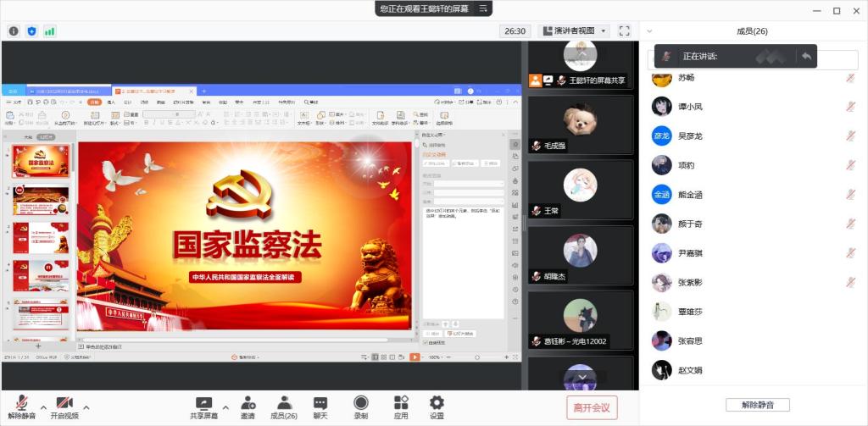This screenshot has width=868, height=426.
Task: Click 解除静音 button under member list
Action: click(x=757, y=405)
